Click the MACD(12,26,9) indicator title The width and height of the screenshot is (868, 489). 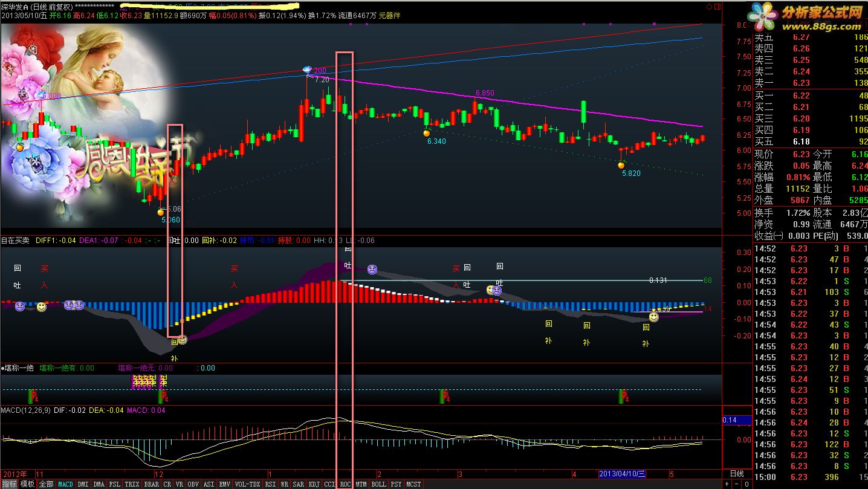(x=25, y=410)
